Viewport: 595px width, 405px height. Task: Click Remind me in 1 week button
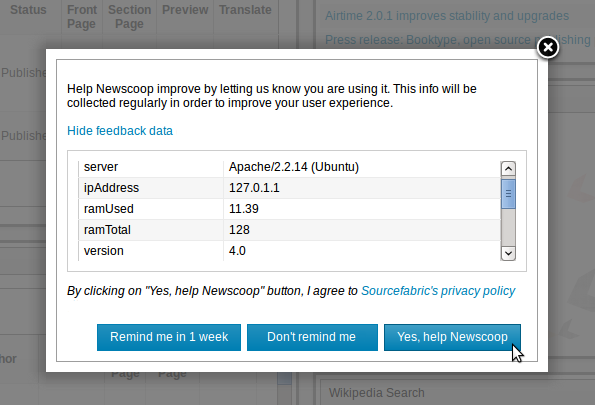click(169, 337)
